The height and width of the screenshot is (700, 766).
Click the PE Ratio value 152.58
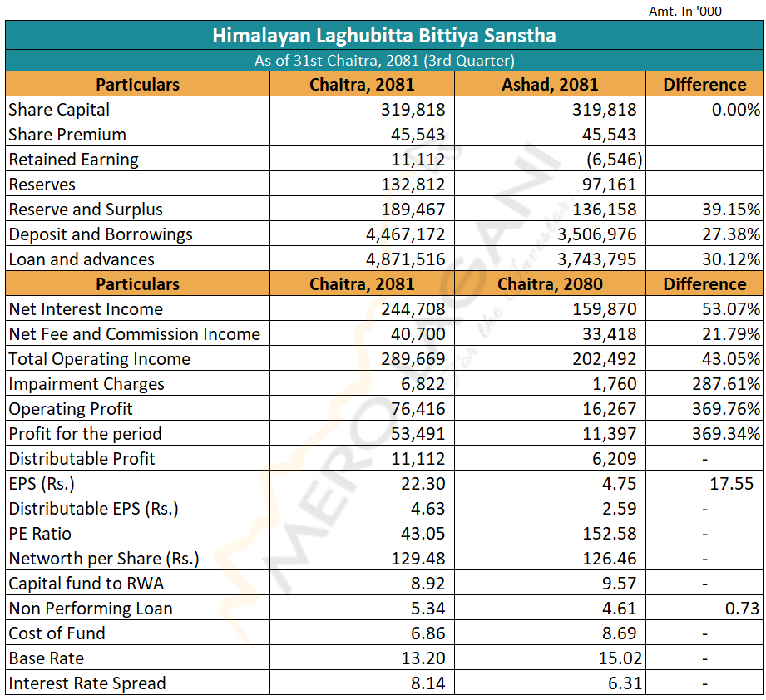pos(609,534)
